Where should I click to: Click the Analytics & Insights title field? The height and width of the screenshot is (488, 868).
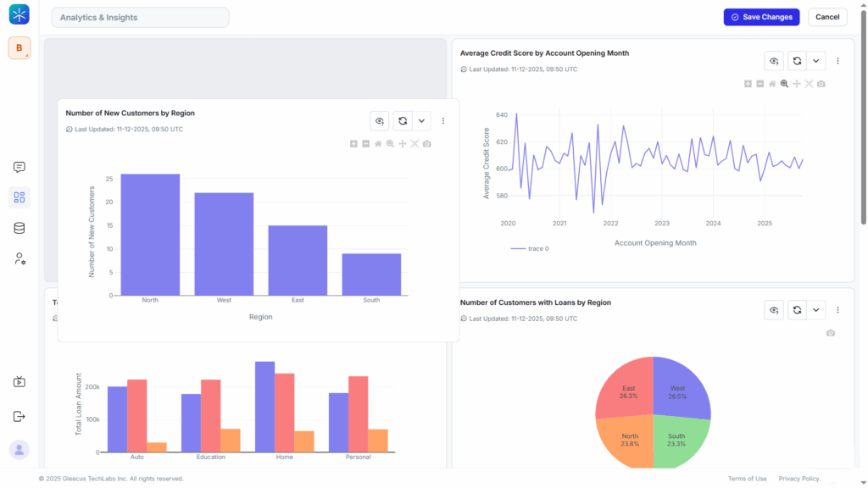(140, 17)
